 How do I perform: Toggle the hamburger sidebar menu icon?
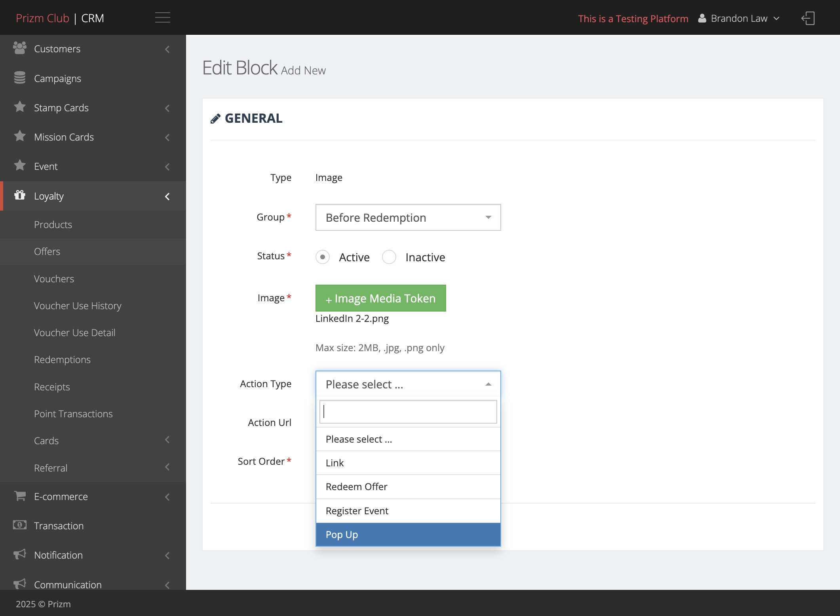(x=162, y=17)
